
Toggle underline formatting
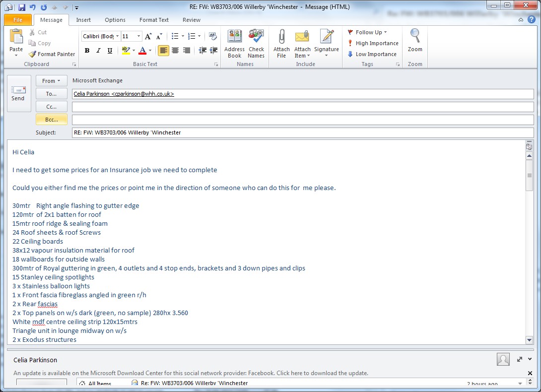110,51
